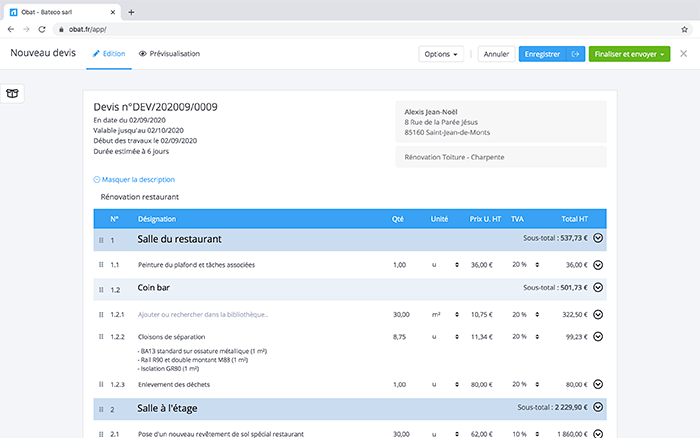Click the drag handle of row 2 Salle à l'étage

coord(101,409)
